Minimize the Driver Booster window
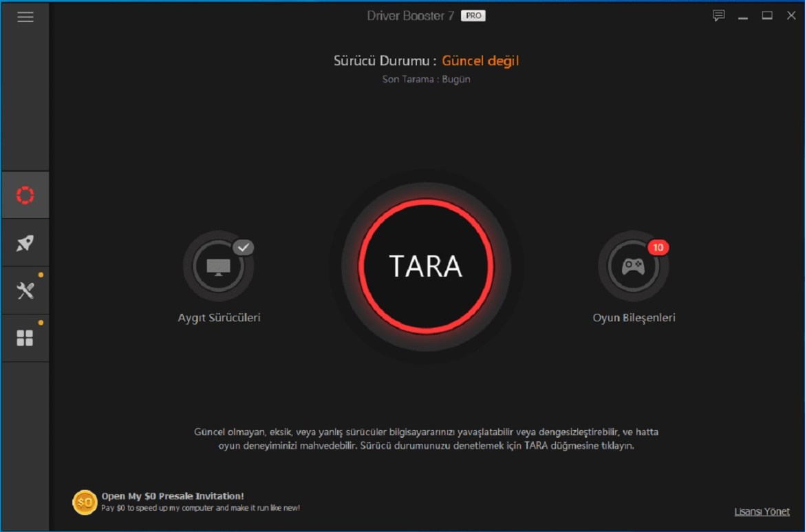The image size is (805, 532). click(x=743, y=16)
